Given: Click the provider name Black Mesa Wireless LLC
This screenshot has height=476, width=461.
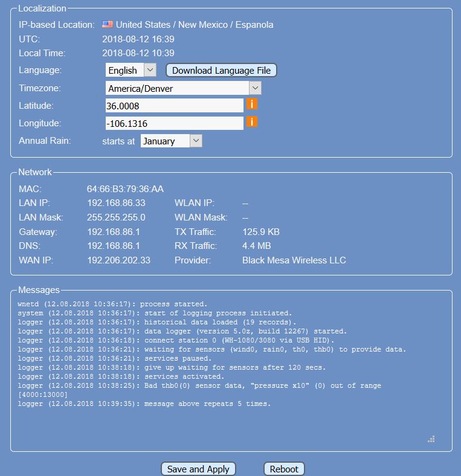Looking at the screenshot, I should [294, 260].
